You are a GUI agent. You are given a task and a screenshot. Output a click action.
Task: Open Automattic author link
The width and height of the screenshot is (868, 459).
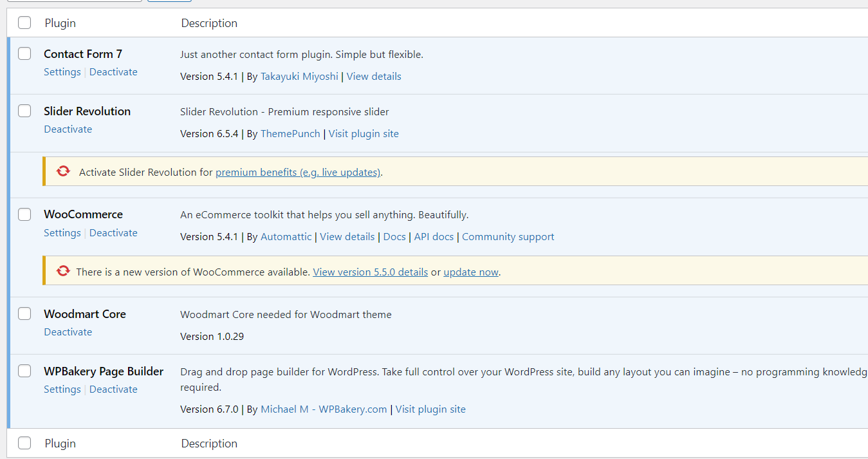click(286, 237)
